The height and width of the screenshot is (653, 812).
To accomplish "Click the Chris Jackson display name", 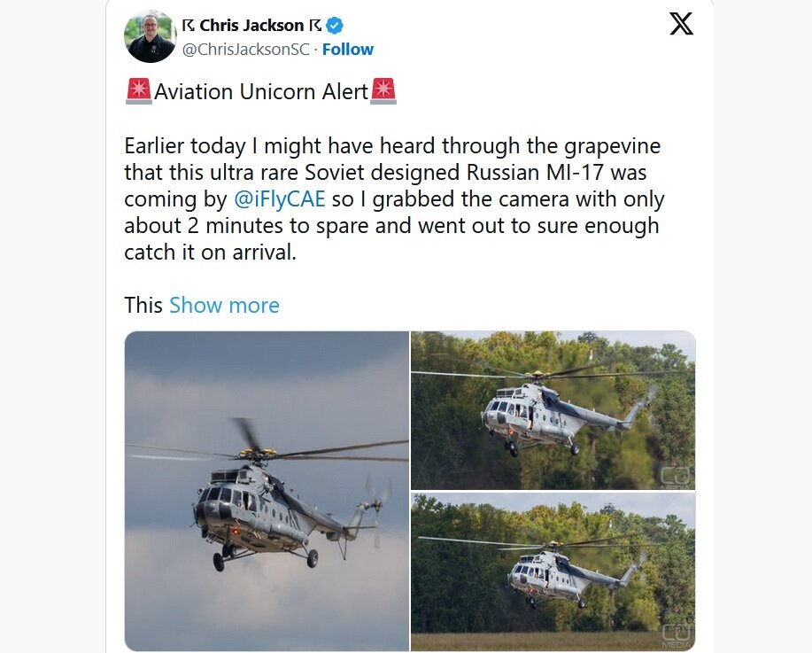I will pos(251,25).
